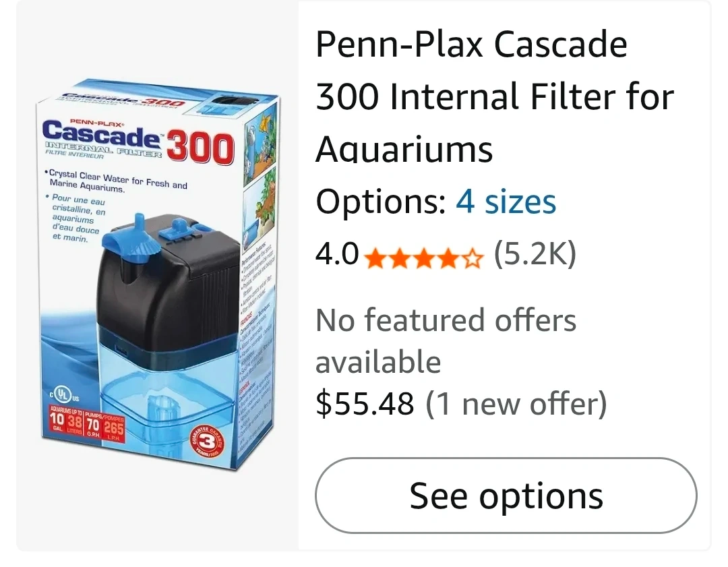
Task: Open the (1 new offer) link
Action: (516, 404)
